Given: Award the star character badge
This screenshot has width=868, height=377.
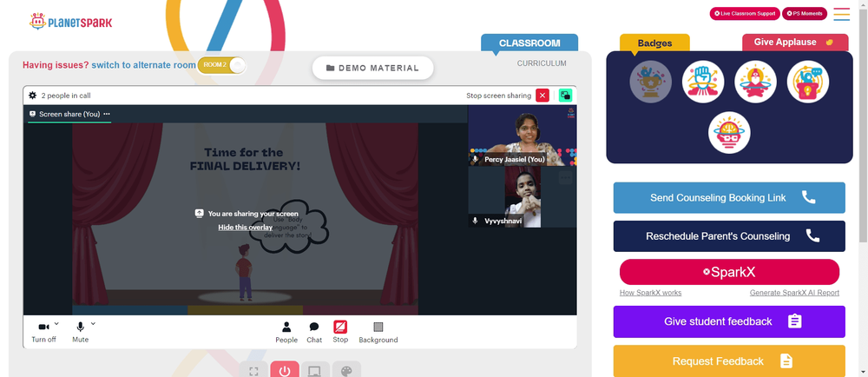Looking at the screenshot, I should pyautogui.click(x=755, y=82).
